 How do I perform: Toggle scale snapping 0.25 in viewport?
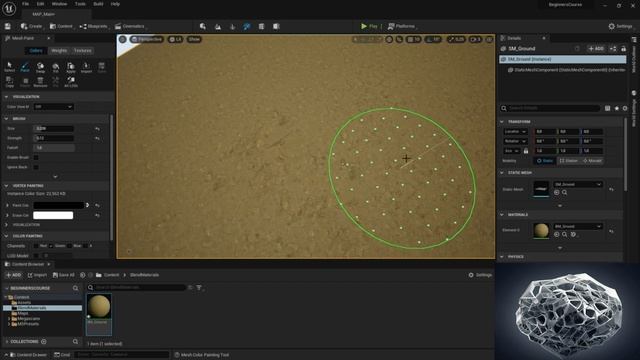point(456,39)
